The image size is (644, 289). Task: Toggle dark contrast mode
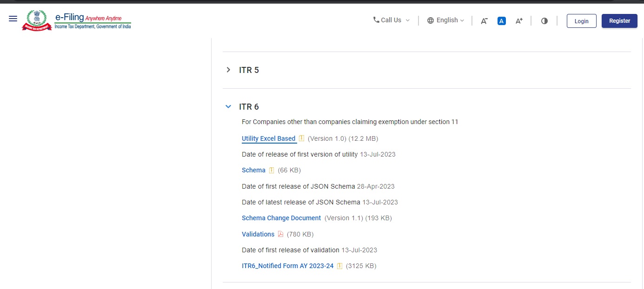pyautogui.click(x=544, y=20)
